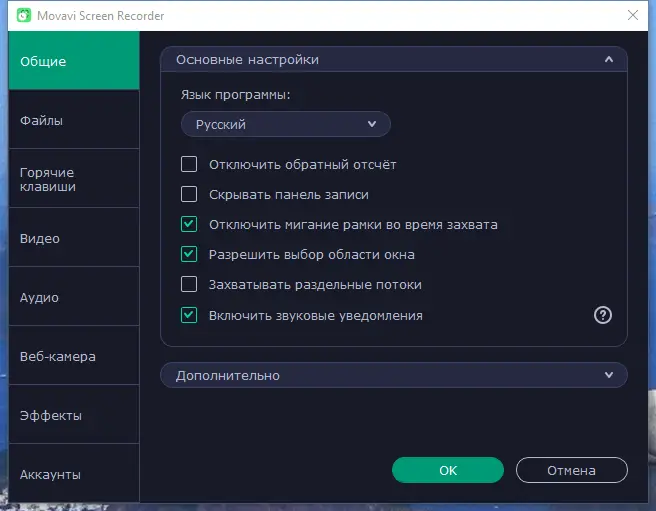Uncheck Отключить мигание рамки во время захвата
This screenshot has height=511, width=656.
coord(189,225)
